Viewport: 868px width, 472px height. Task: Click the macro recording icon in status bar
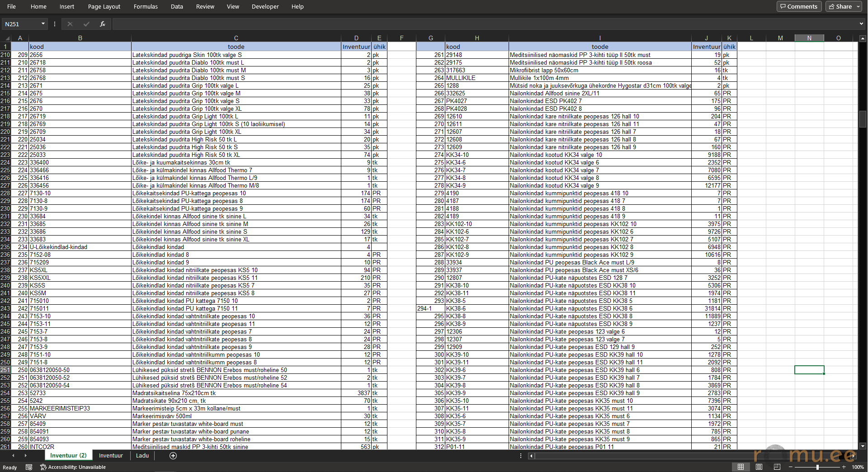[29, 467]
